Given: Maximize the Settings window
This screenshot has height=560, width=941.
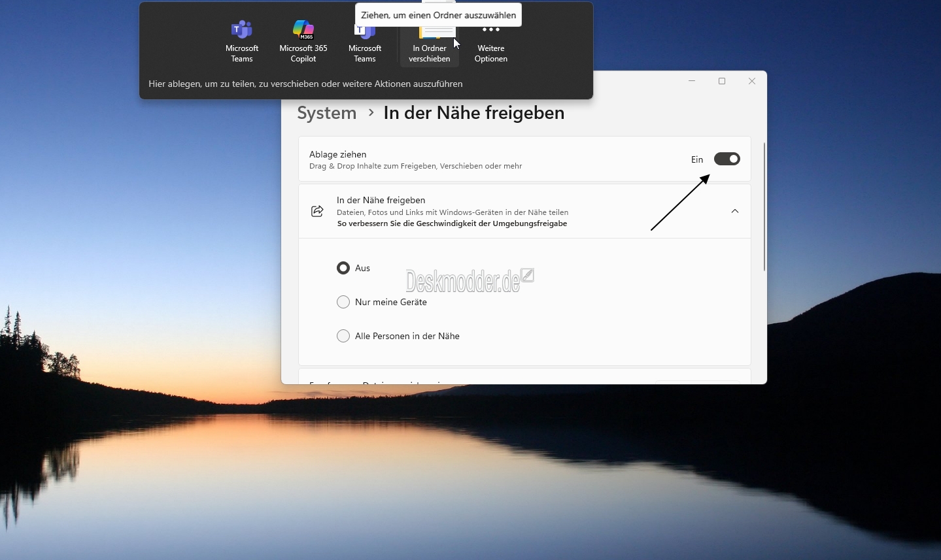Looking at the screenshot, I should point(722,81).
